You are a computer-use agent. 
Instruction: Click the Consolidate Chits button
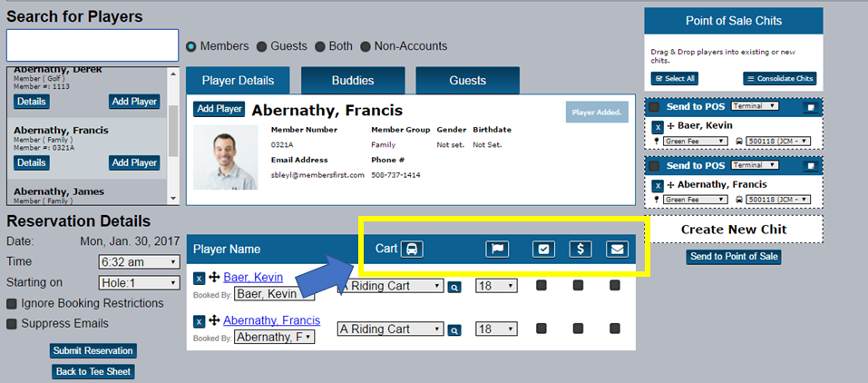779,79
